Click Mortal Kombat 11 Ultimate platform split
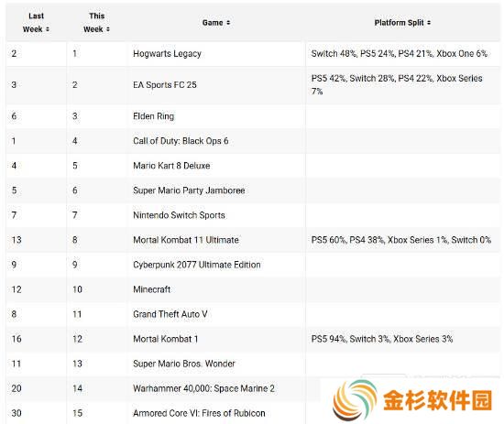The image size is (504, 424). [401, 240]
